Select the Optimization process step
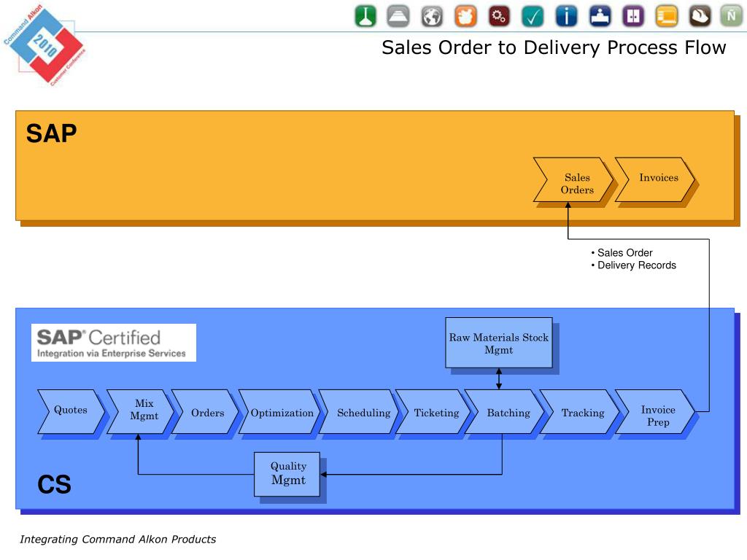 (x=281, y=411)
